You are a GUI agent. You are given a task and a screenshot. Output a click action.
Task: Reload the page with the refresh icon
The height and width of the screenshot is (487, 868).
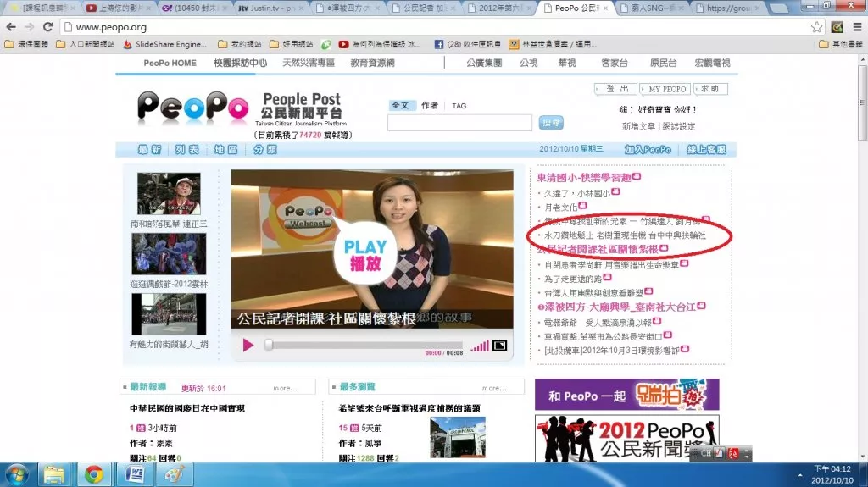pos(47,26)
